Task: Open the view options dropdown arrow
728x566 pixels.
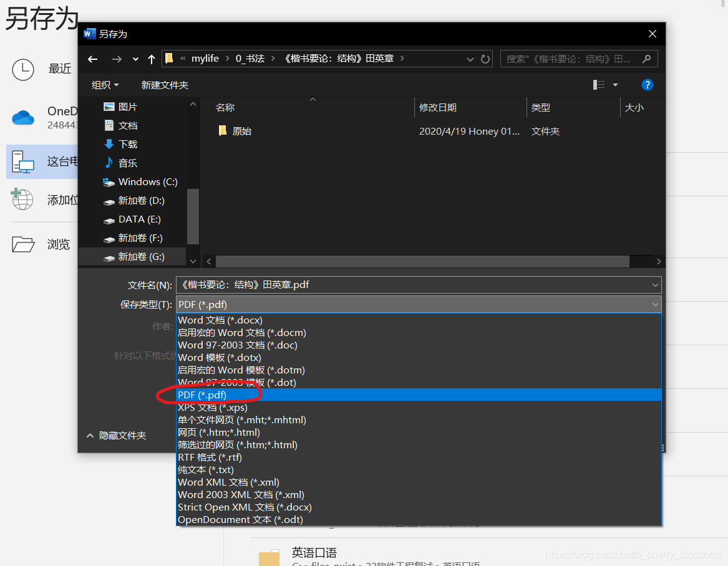Action: [x=615, y=85]
